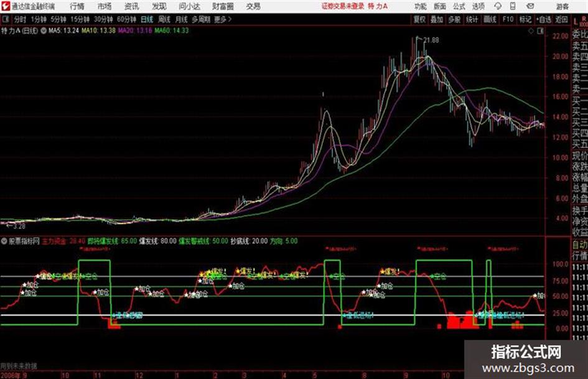Click the 自选 add-to-watchlist button

point(543,19)
